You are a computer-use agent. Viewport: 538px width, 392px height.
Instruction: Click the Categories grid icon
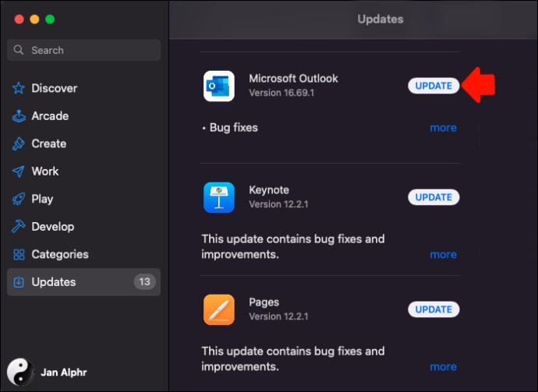pos(19,254)
